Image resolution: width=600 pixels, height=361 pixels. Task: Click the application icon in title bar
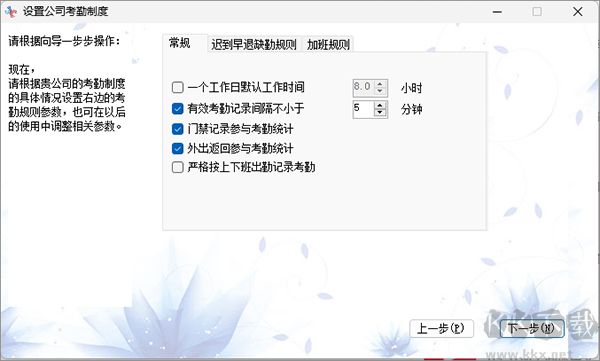pyautogui.click(x=11, y=11)
